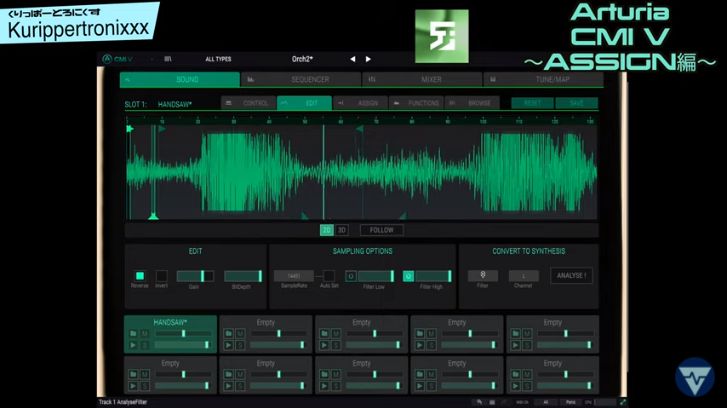Click the green sample start flag marker
Screen dimensions: 727x408
(130, 128)
